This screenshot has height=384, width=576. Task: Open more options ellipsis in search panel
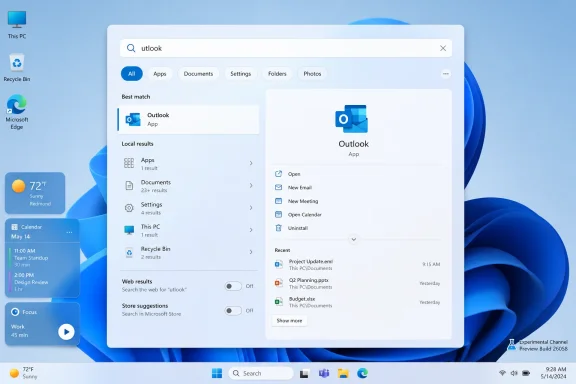446,73
